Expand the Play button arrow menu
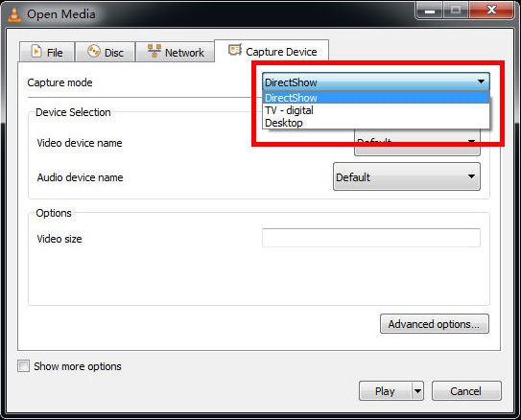Screen dimensions: 521x420 417,391
